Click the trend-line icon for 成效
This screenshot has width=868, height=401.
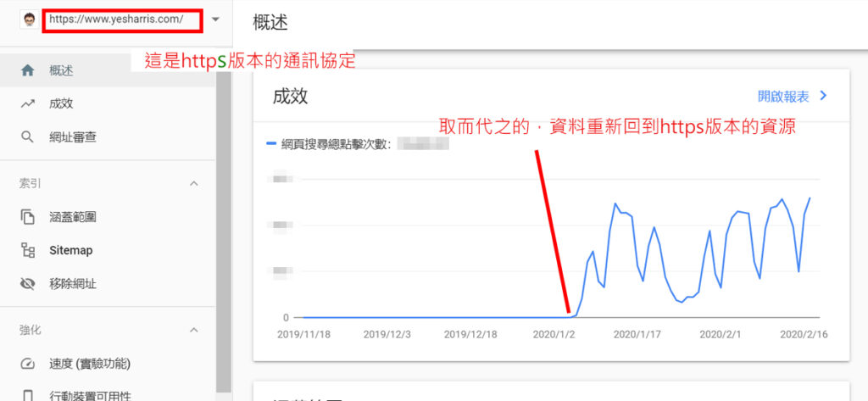click(x=27, y=103)
